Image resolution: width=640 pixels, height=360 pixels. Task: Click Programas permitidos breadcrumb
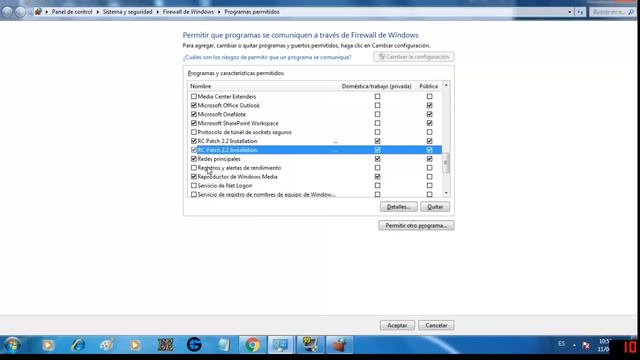click(252, 12)
